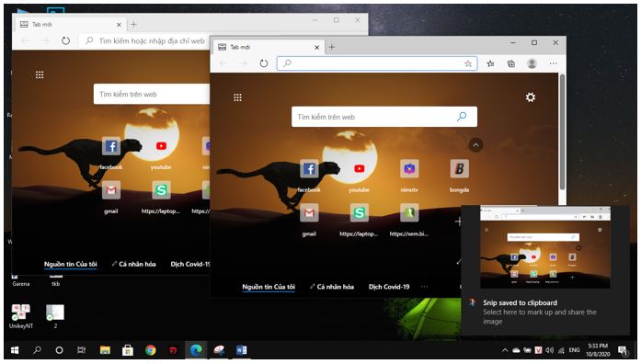Open https://laptop... tile in the back Edge window

[161, 190]
